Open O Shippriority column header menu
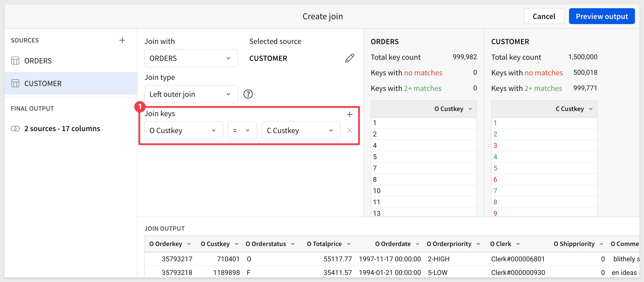 [602, 244]
